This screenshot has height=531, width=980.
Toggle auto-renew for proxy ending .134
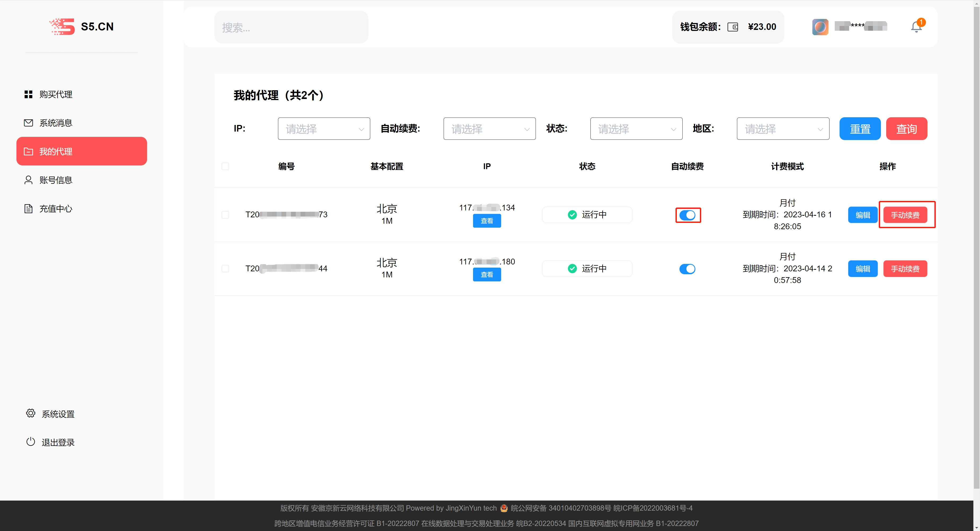pyautogui.click(x=687, y=215)
